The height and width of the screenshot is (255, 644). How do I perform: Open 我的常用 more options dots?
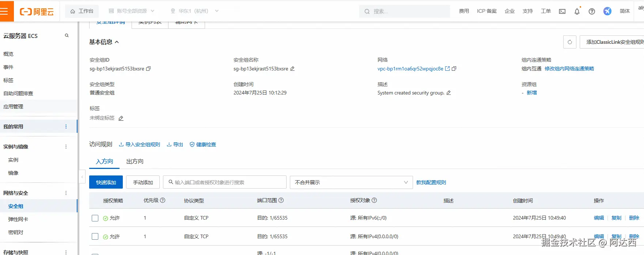(66, 127)
